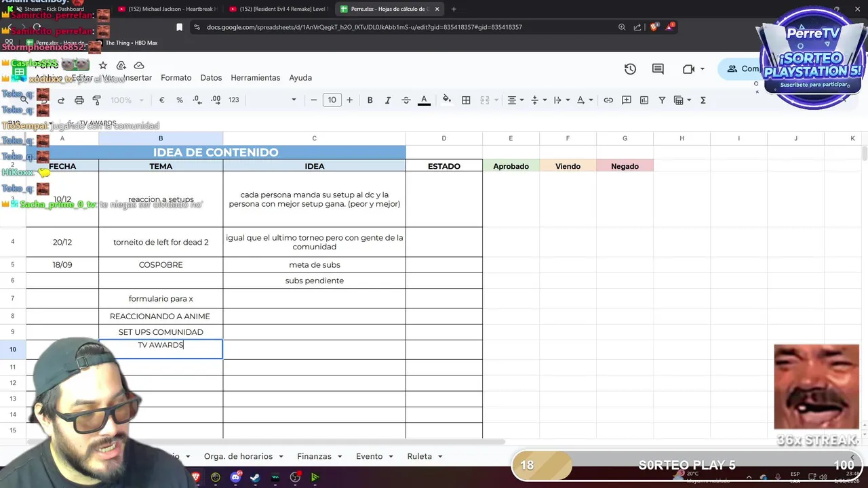
Task: Share page icon in address bar
Action: (x=637, y=27)
